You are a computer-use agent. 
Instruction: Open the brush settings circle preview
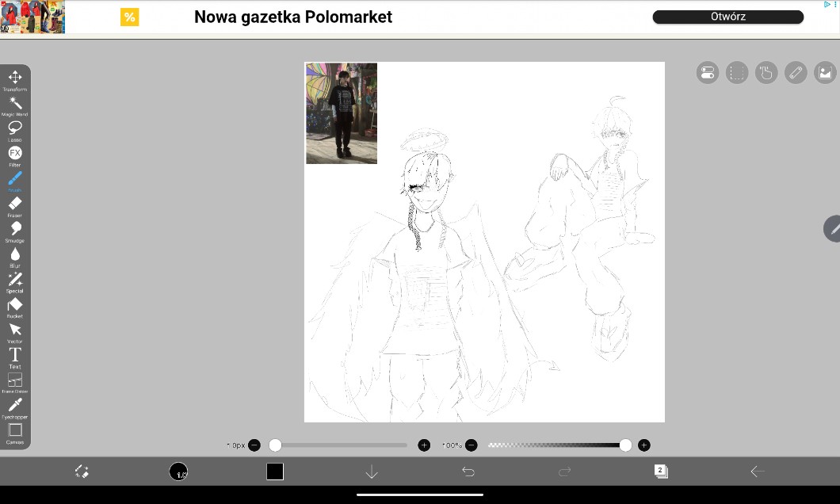coord(178,472)
